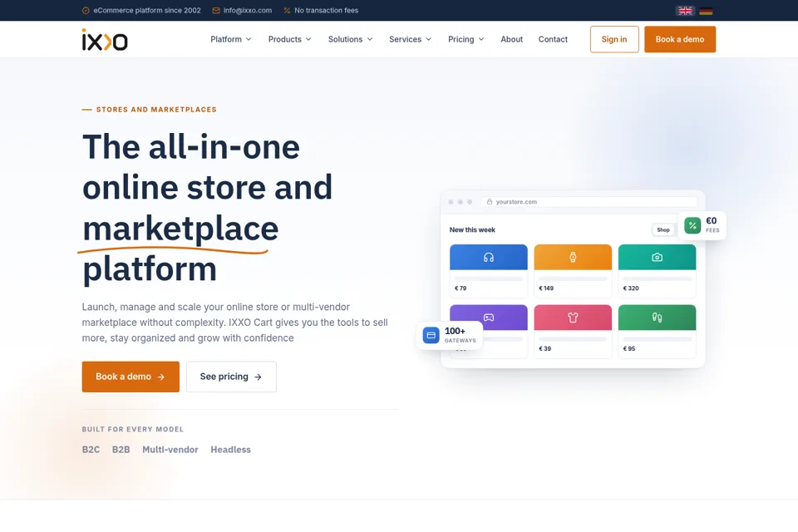Expand the Services menu
The width and height of the screenshot is (798, 532).
(x=410, y=39)
